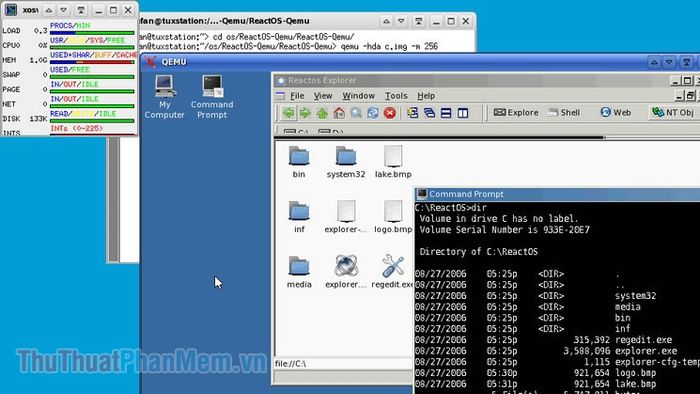
Task: Click the 'qemu -hda c.img -m 256' command
Action: point(389,46)
